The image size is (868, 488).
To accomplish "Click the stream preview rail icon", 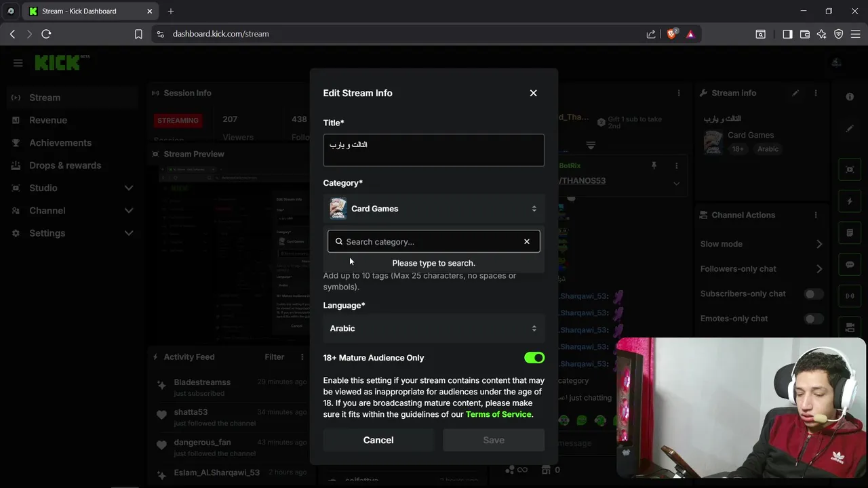I will 850,169.
